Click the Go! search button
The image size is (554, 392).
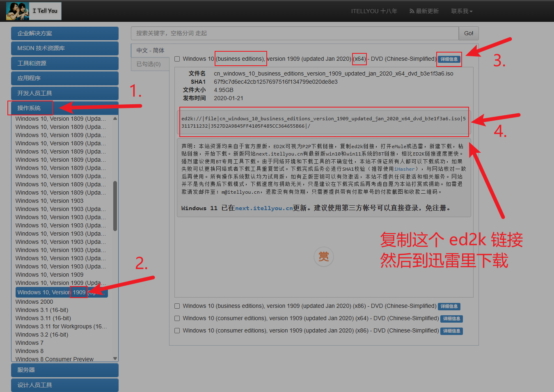tap(469, 33)
